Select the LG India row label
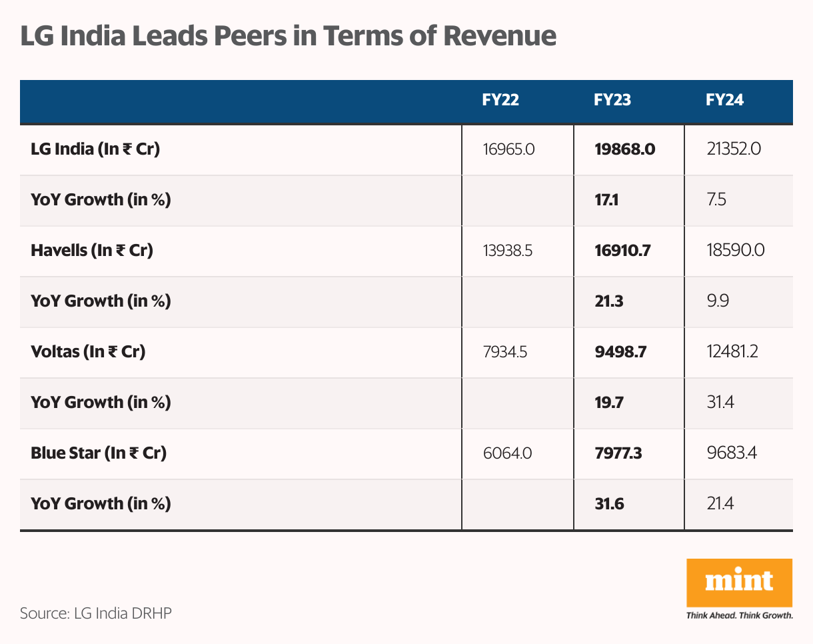Image resolution: width=813 pixels, height=644 pixels. pos(95,149)
